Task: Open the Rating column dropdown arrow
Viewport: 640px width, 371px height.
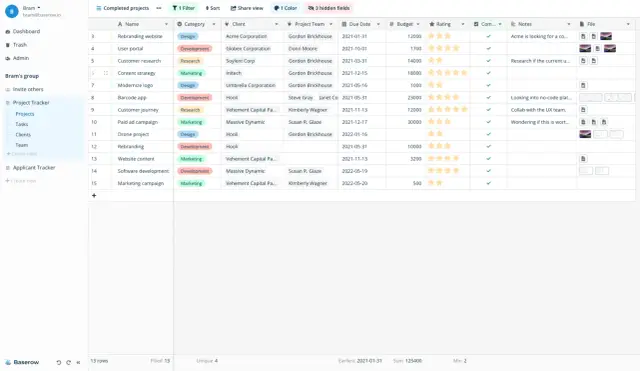Action: pyautogui.click(x=463, y=24)
